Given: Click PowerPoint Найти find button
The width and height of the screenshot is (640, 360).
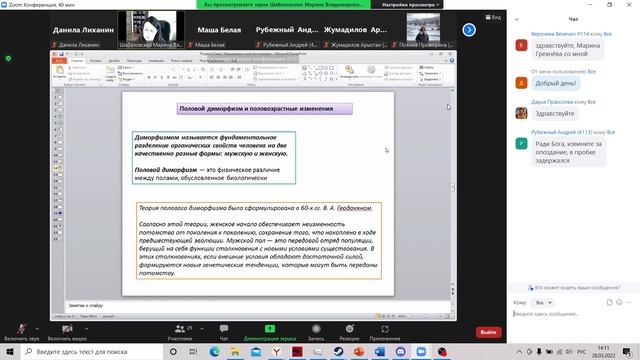Looking at the screenshot, I should tap(427, 67).
